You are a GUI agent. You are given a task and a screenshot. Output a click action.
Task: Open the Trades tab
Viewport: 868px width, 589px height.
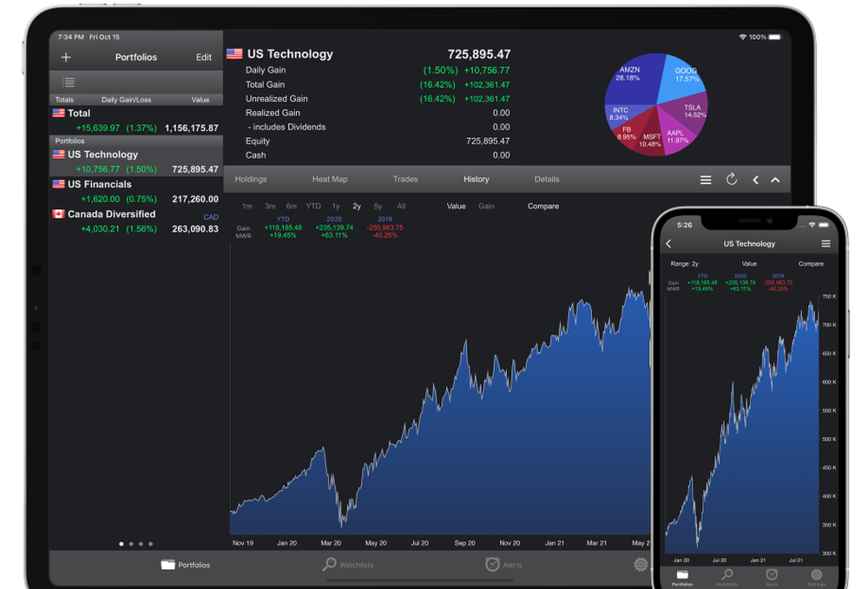tap(405, 180)
